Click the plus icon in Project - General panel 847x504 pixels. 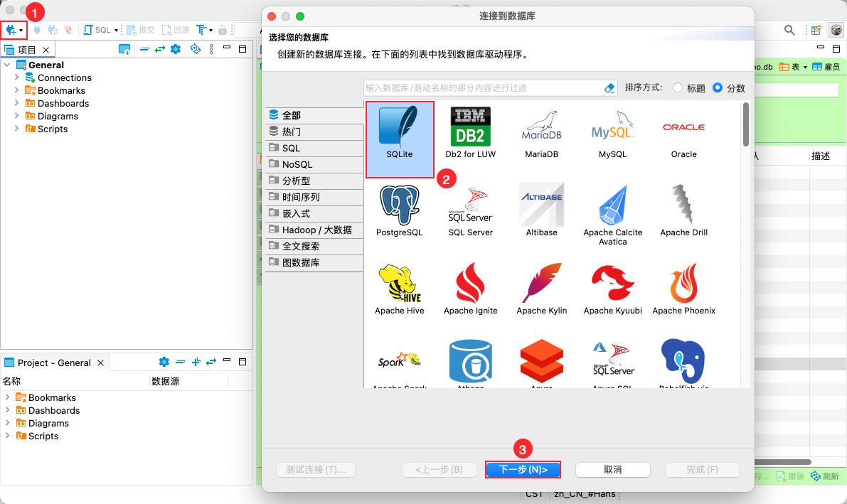[x=196, y=362]
